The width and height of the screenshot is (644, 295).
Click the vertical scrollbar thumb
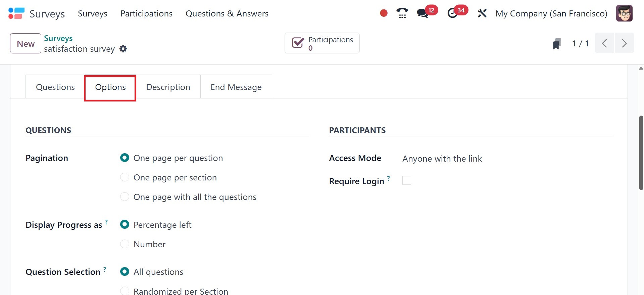[x=641, y=153]
